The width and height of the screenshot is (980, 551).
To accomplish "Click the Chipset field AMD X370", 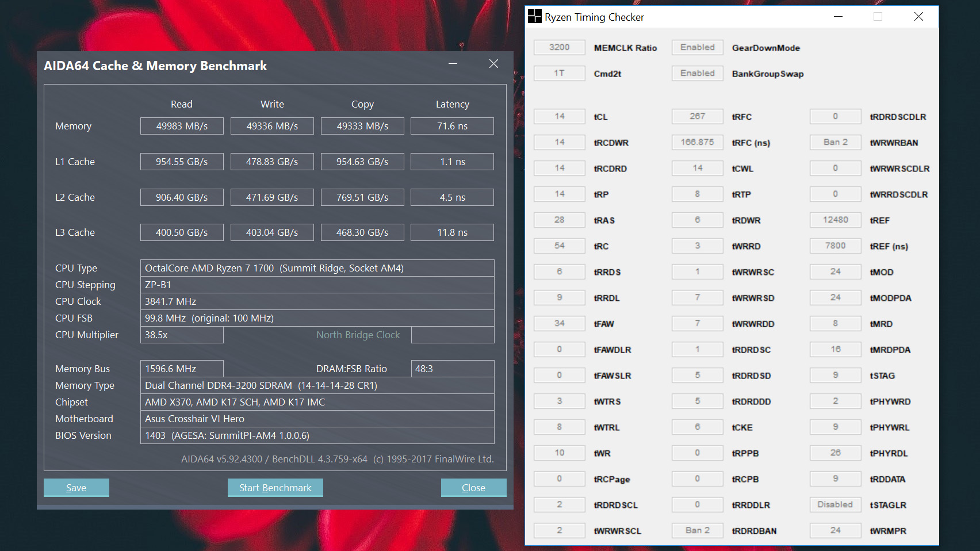I will point(317,402).
